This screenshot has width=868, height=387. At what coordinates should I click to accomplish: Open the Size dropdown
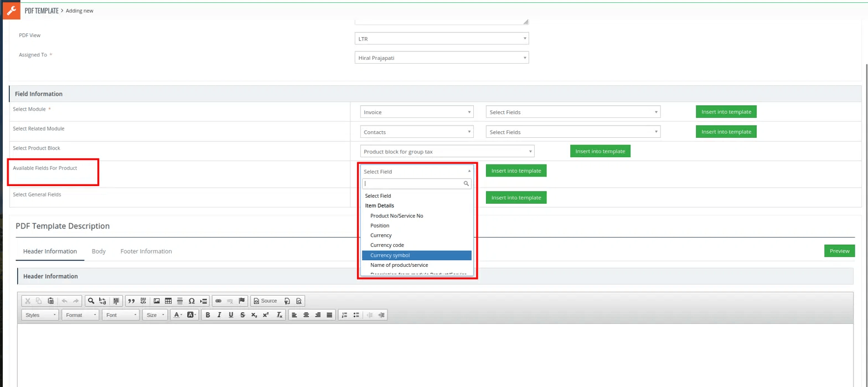pos(155,315)
